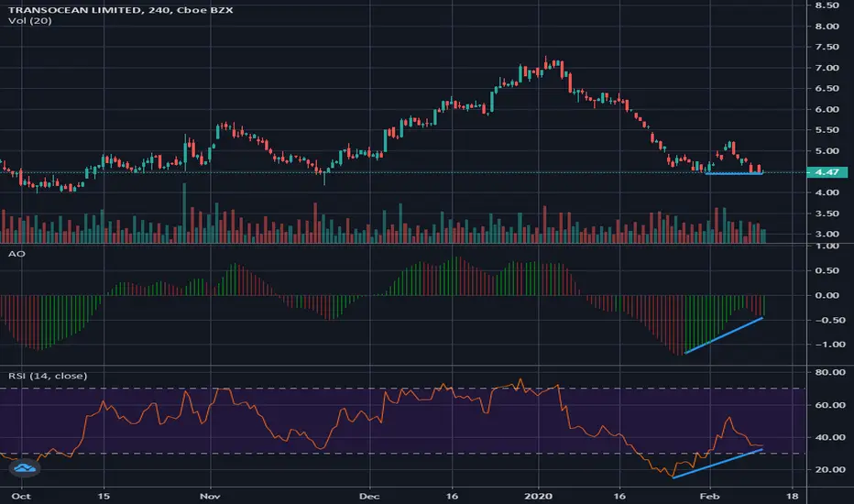This screenshot has width=854, height=504.
Task: Click the 2020 date label on time axis
Action: click(538, 497)
